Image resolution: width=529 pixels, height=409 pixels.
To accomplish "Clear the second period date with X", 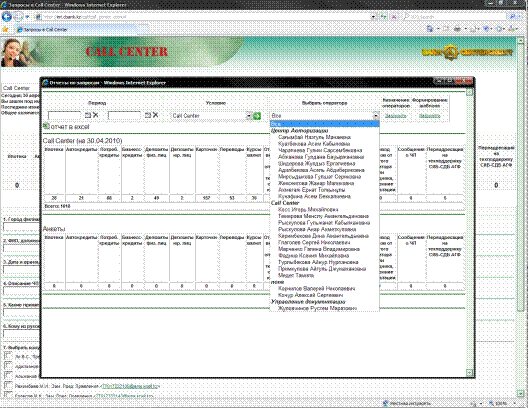I will (156, 115).
